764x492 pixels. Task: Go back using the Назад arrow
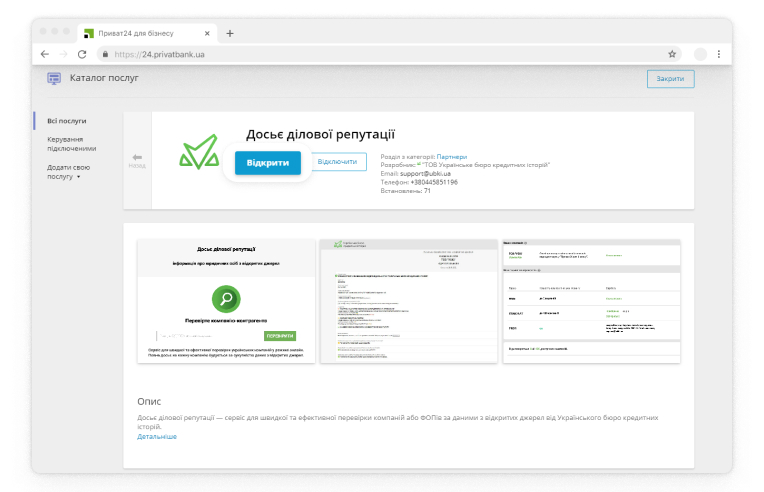137,159
